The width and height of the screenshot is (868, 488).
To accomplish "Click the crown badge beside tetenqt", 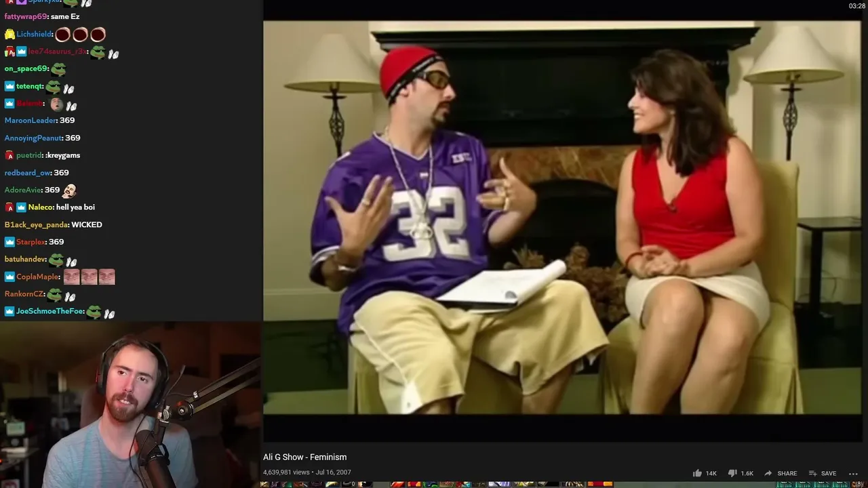I will (x=9, y=86).
